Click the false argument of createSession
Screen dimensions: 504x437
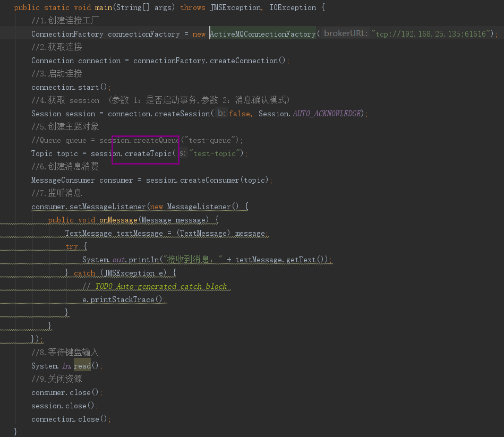click(240, 114)
